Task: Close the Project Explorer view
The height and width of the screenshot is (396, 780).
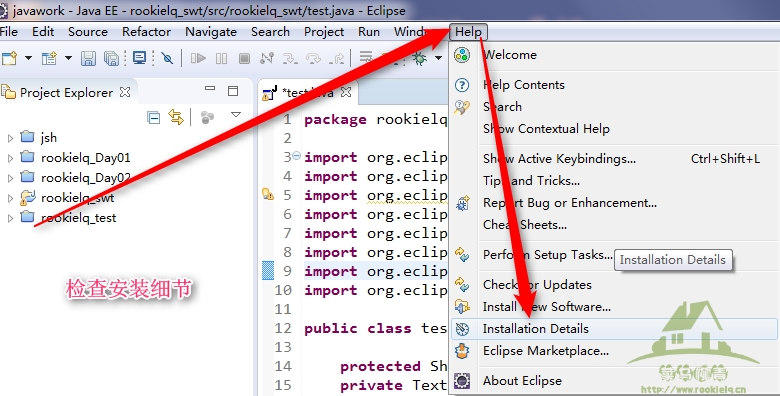Action: [x=125, y=92]
